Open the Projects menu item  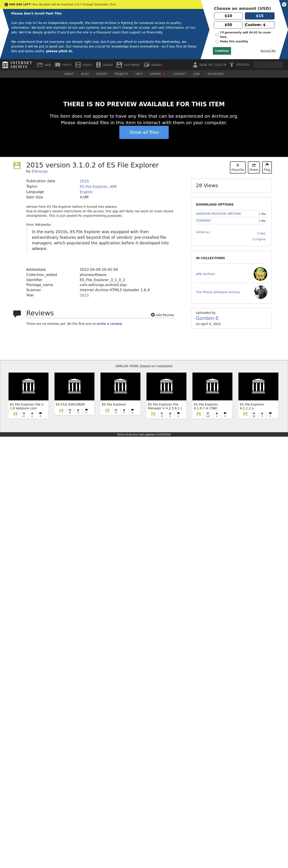(x=121, y=74)
